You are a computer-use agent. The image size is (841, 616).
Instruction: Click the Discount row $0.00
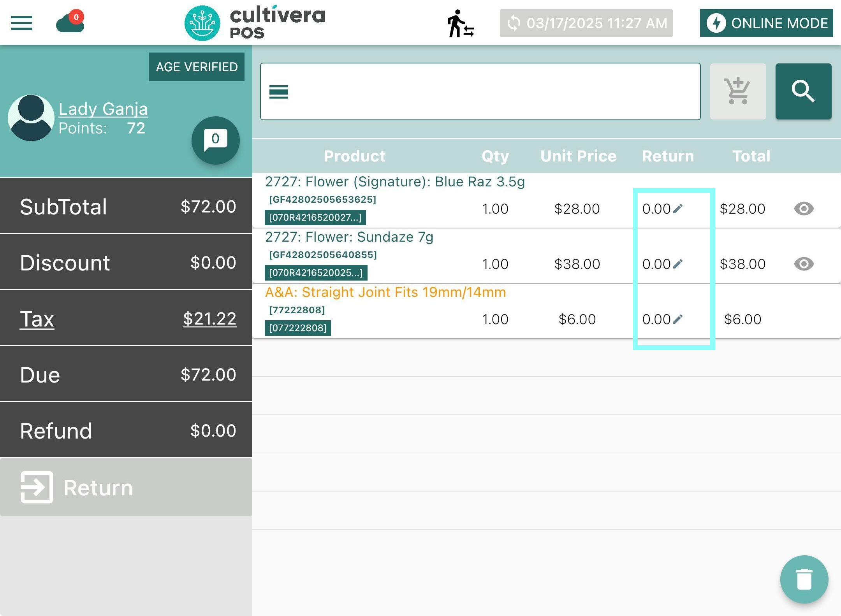coord(126,262)
